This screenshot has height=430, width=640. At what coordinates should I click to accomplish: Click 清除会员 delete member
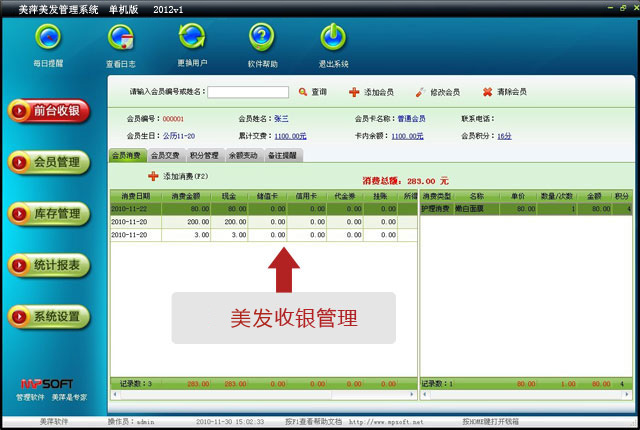click(504, 91)
